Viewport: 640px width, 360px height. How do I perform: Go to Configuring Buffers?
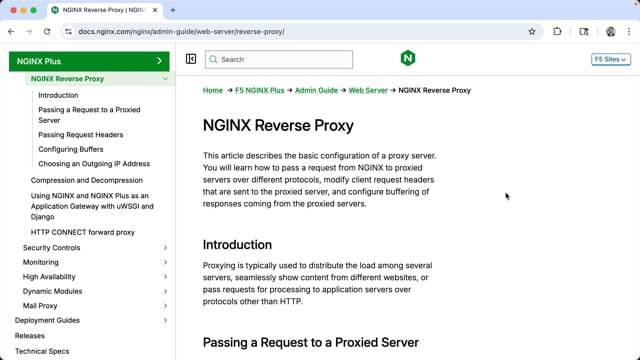71,149
